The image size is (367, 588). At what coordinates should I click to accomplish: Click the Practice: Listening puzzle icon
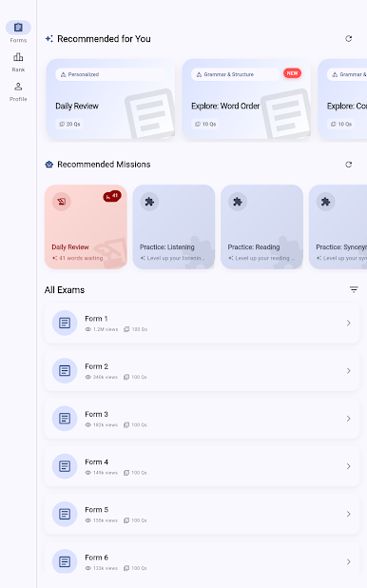(x=149, y=202)
